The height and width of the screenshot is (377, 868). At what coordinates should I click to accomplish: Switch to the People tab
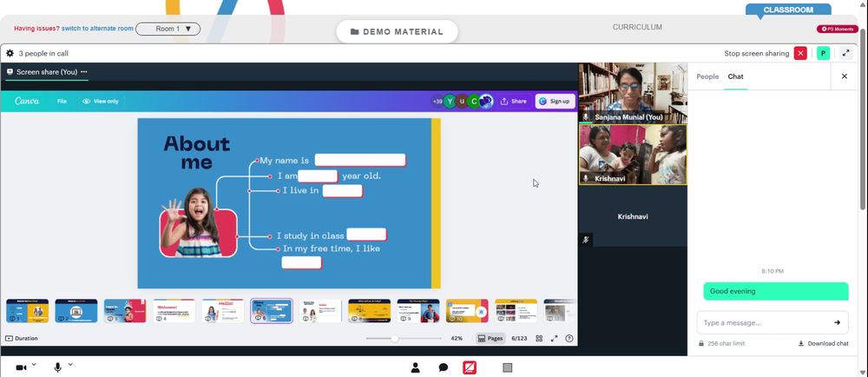click(x=707, y=76)
